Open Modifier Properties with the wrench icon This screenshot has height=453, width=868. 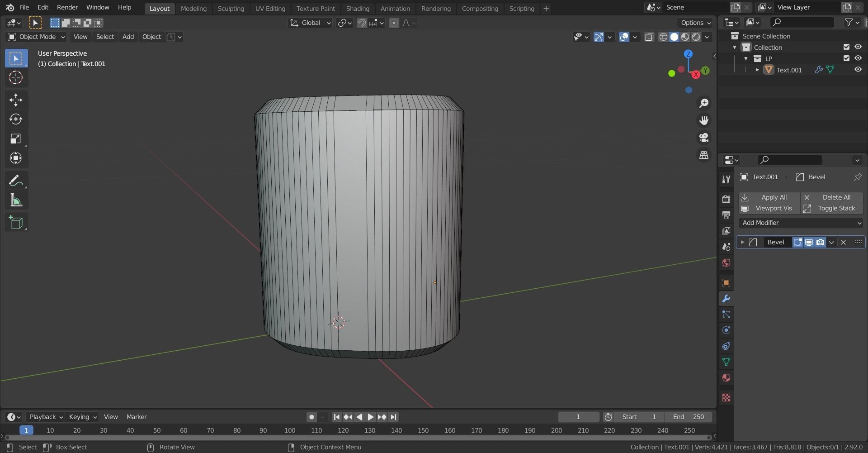point(726,298)
